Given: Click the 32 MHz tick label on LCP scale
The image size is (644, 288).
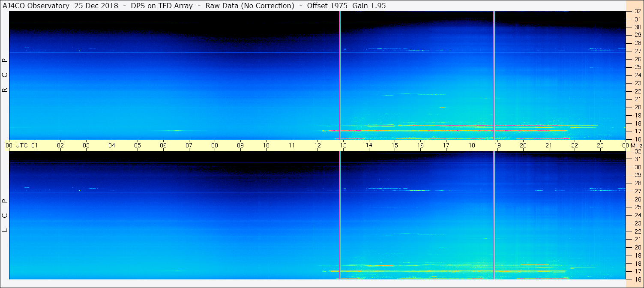Looking at the screenshot, I should click(x=638, y=151).
